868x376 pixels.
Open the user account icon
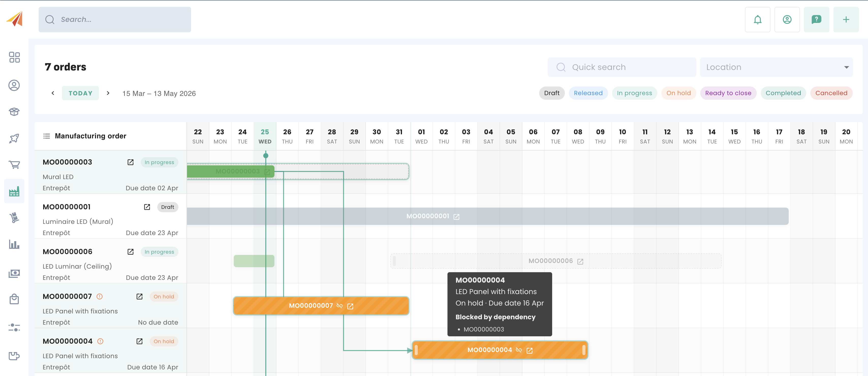coord(787,20)
